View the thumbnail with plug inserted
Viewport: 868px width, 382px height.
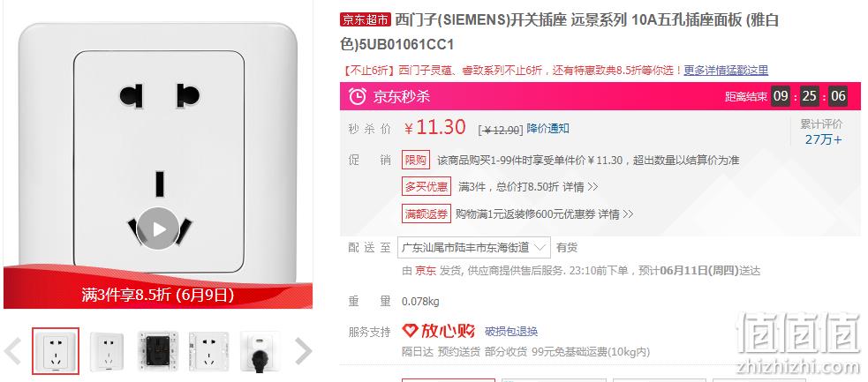[260, 350]
